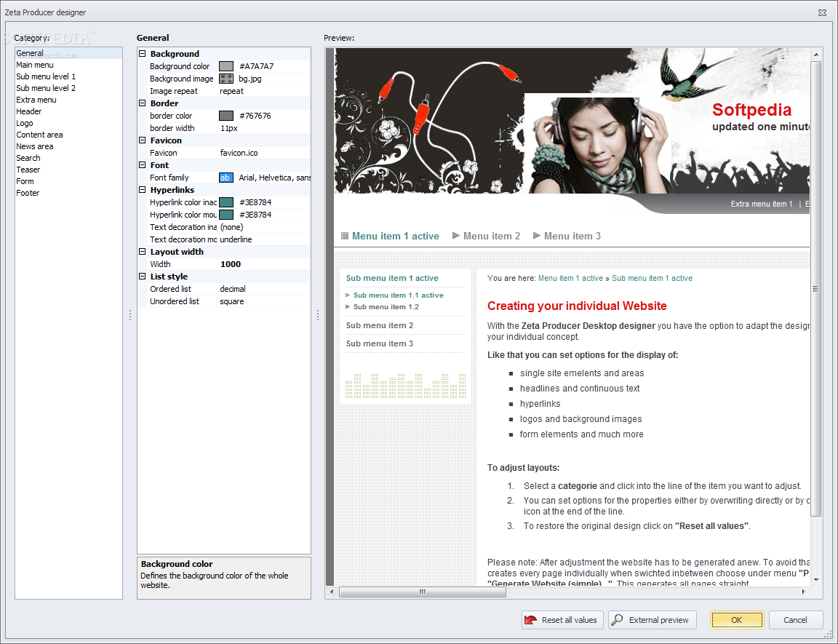Click the Reset all values button
This screenshot has height=644, width=838.
coord(562,620)
